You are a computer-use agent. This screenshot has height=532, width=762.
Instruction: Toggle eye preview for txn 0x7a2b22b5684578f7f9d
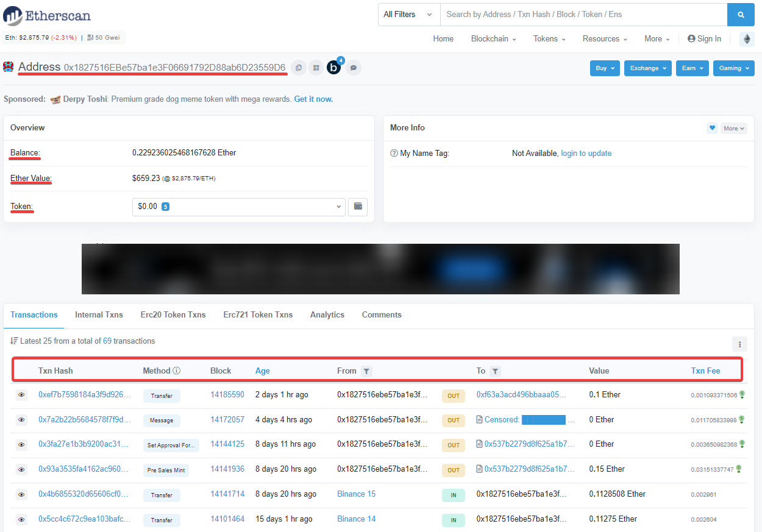point(21,420)
